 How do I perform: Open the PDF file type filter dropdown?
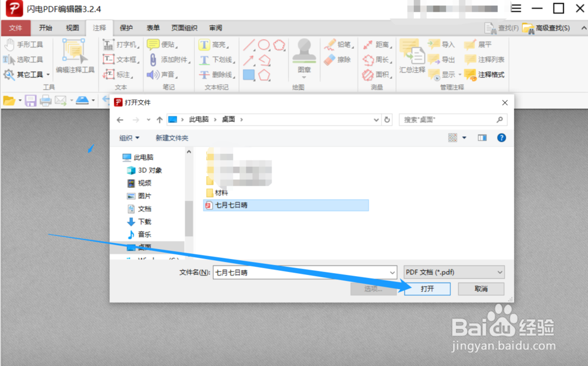pyautogui.click(x=454, y=273)
